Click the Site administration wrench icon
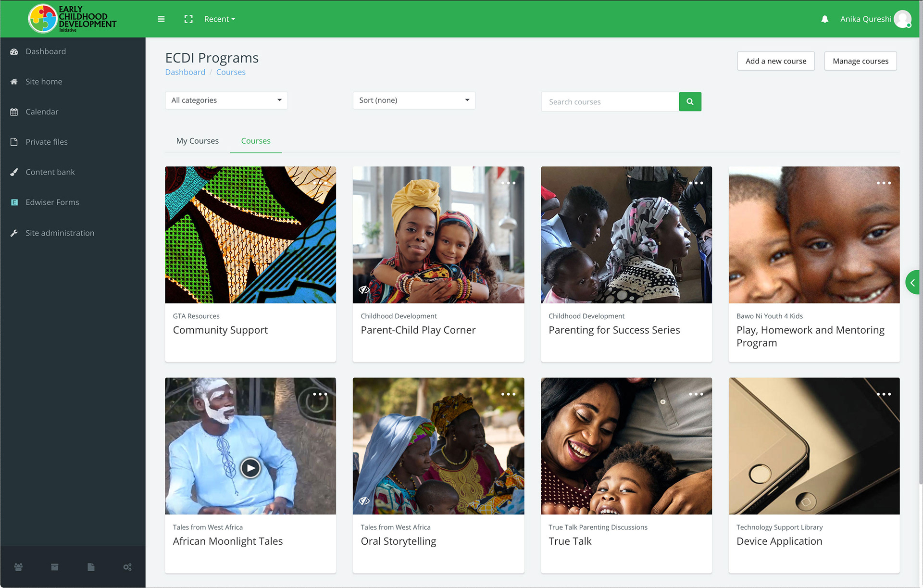 coord(14,233)
